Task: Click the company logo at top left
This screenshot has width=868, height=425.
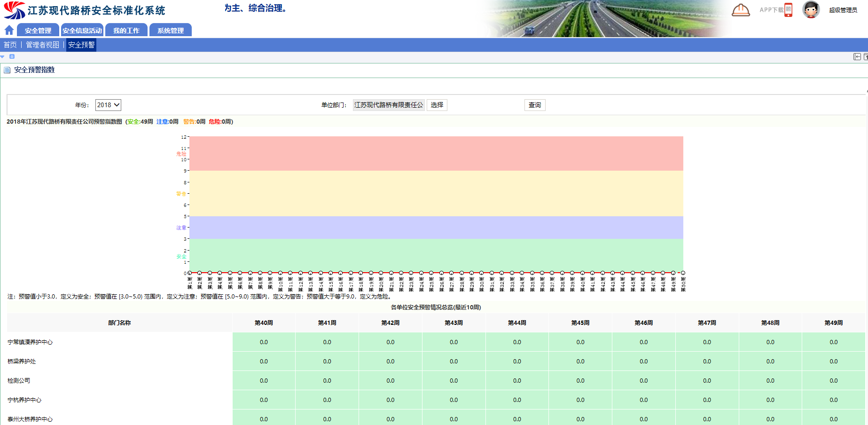Action: click(14, 10)
